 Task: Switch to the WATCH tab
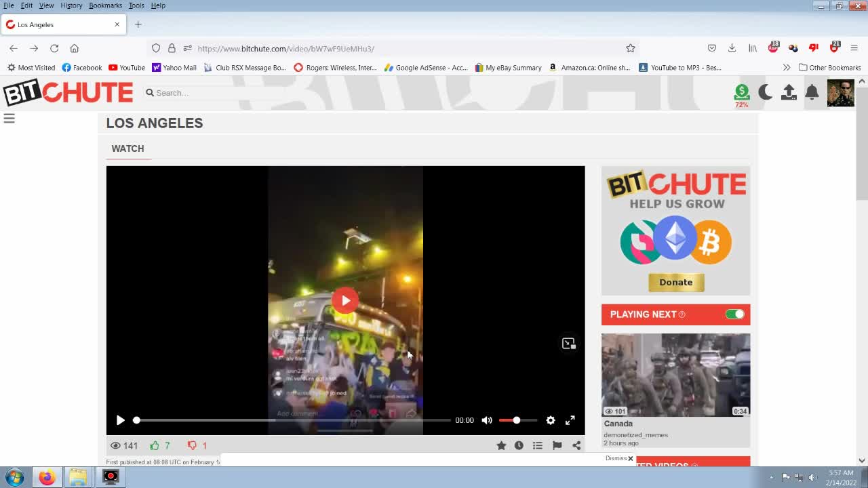(x=127, y=148)
